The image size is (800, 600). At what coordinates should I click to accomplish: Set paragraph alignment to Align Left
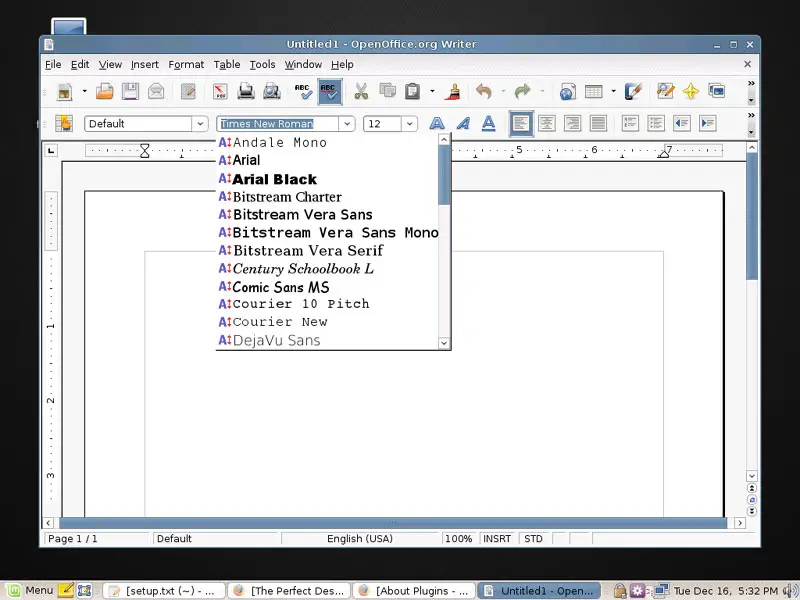(521, 123)
